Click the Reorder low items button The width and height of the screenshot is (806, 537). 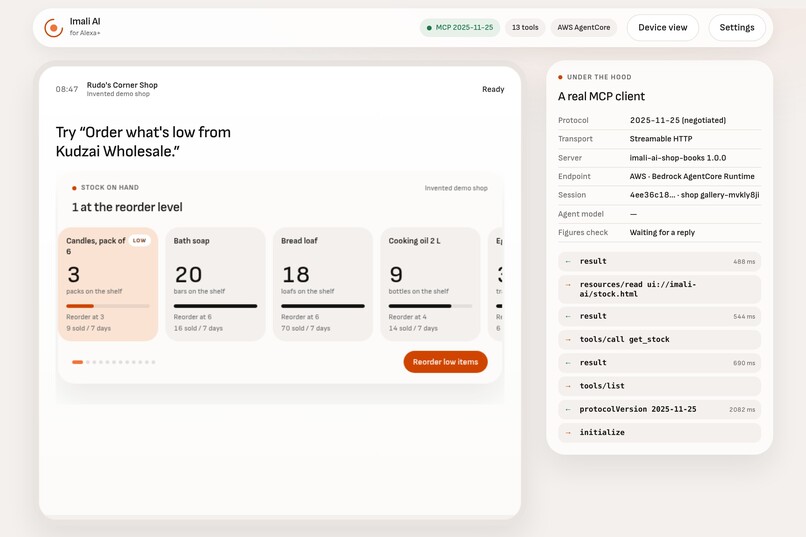(445, 362)
